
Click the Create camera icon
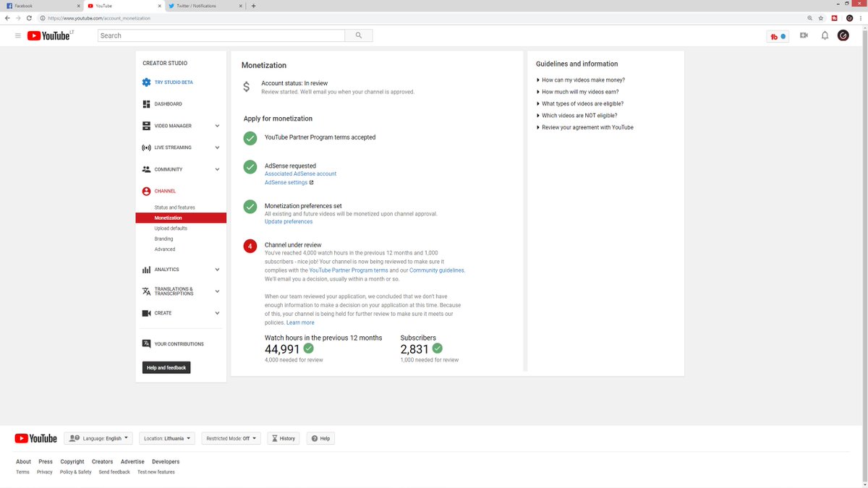[147, 313]
